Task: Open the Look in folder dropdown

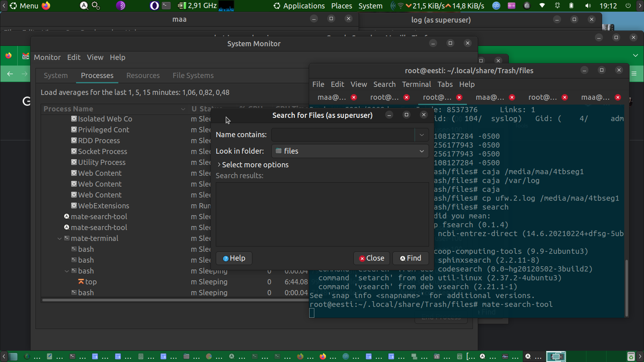Action: click(350, 151)
